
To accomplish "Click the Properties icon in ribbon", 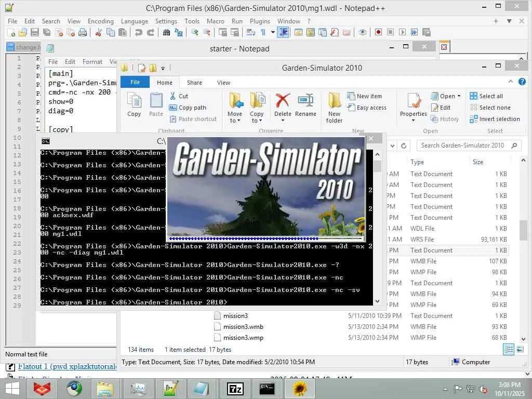I will pyautogui.click(x=414, y=101).
